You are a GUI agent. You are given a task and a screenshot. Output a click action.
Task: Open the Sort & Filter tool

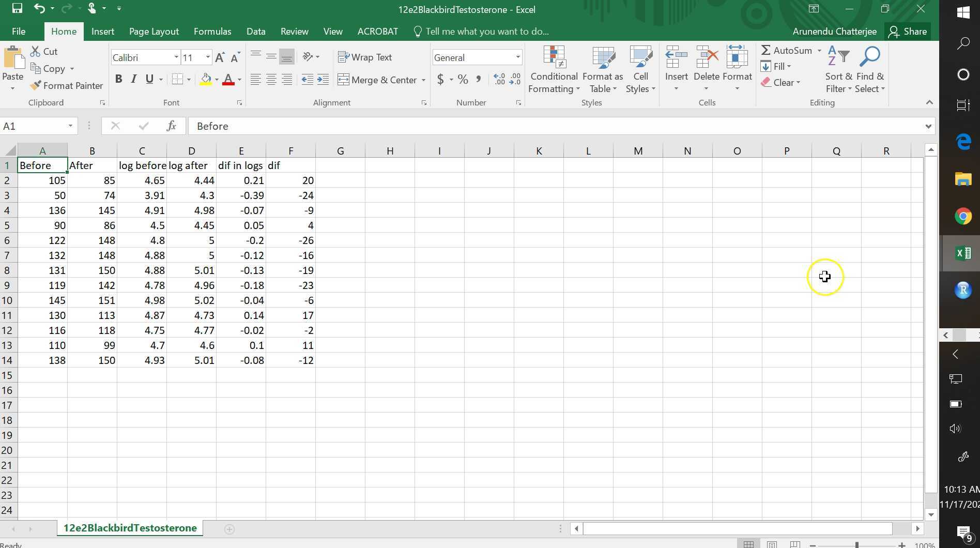point(837,70)
